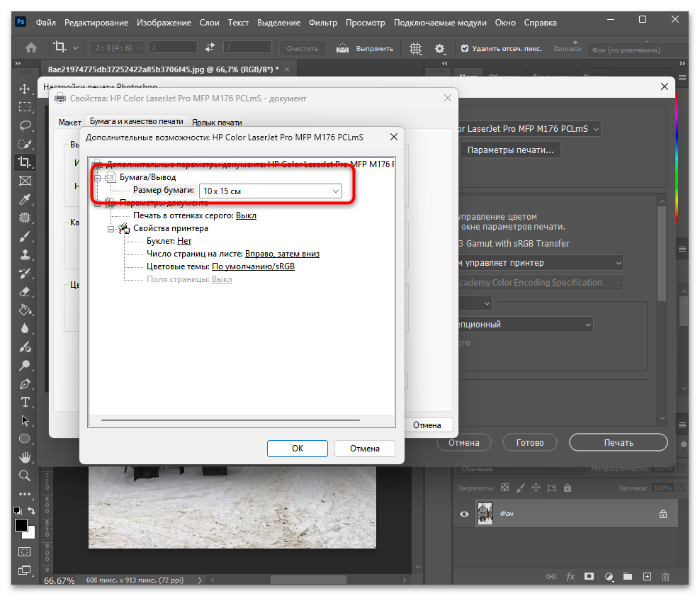Switch to the Ярлык печати tab
This screenshot has width=700, height=596.
point(217,123)
